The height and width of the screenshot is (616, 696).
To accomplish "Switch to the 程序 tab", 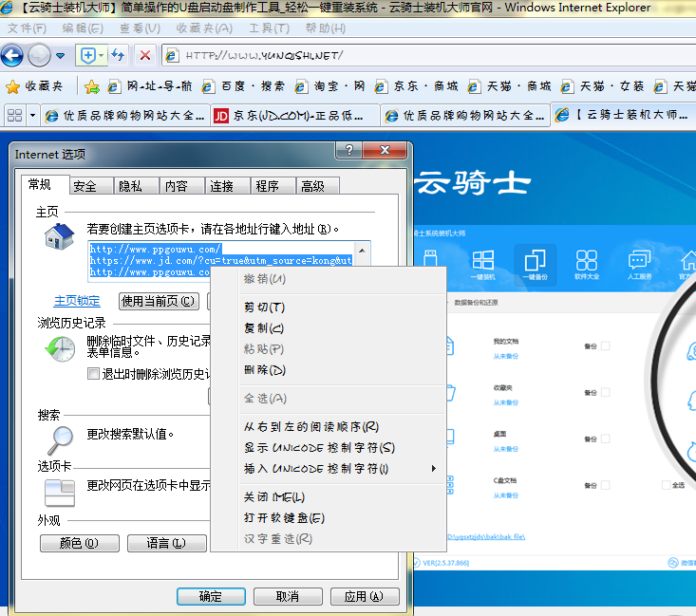I will [273, 186].
